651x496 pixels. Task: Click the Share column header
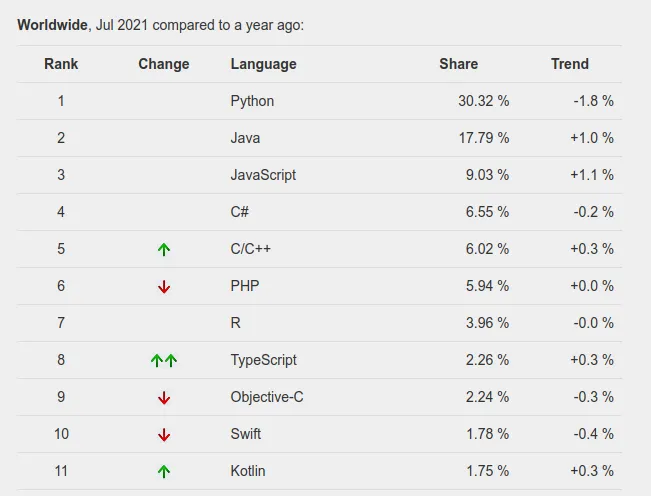tap(458, 64)
